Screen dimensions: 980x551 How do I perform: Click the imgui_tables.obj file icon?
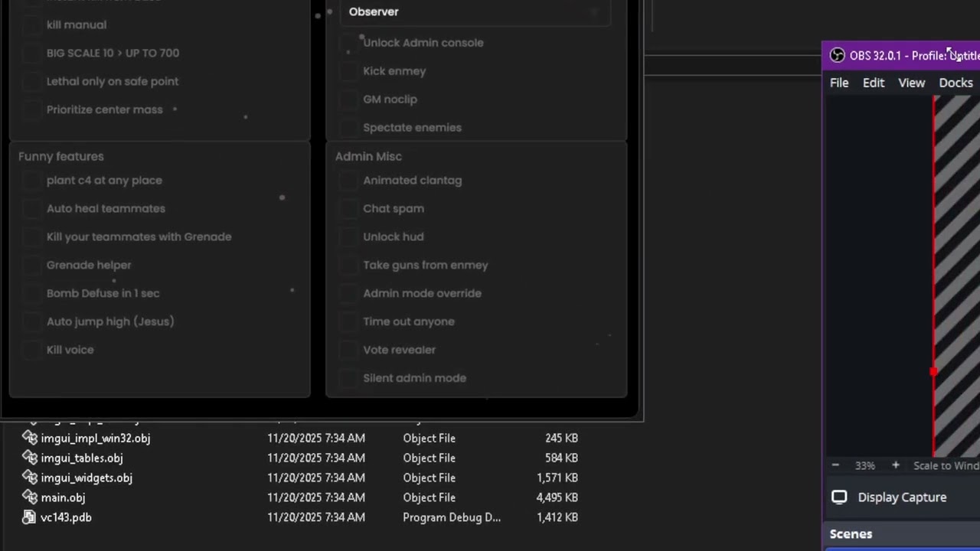coord(29,458)
